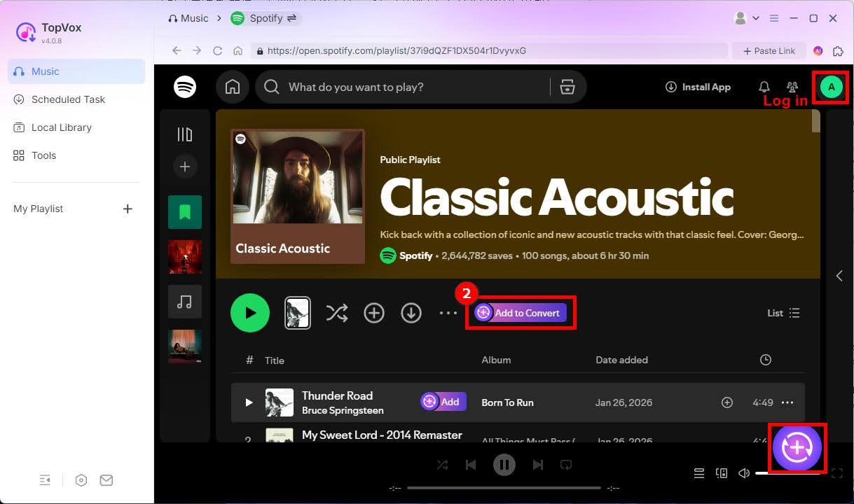Collapse the panel with the right-edge chevron
The width and height of the screenshot is (854, 504).
coord(839,276)
